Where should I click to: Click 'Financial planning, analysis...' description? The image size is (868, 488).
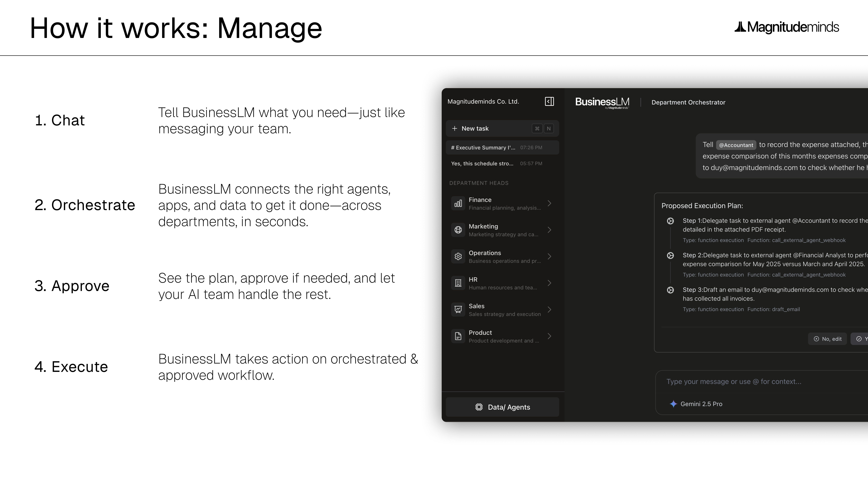pos(505,208)
